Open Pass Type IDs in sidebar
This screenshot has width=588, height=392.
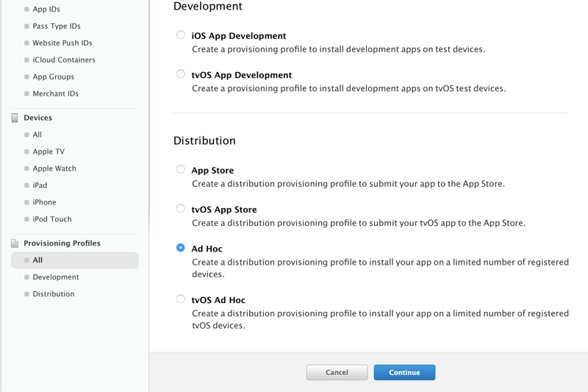point(56,26)
